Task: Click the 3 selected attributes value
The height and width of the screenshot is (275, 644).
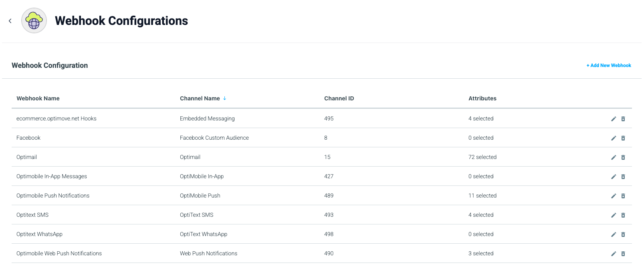Action: click(481, 253)
